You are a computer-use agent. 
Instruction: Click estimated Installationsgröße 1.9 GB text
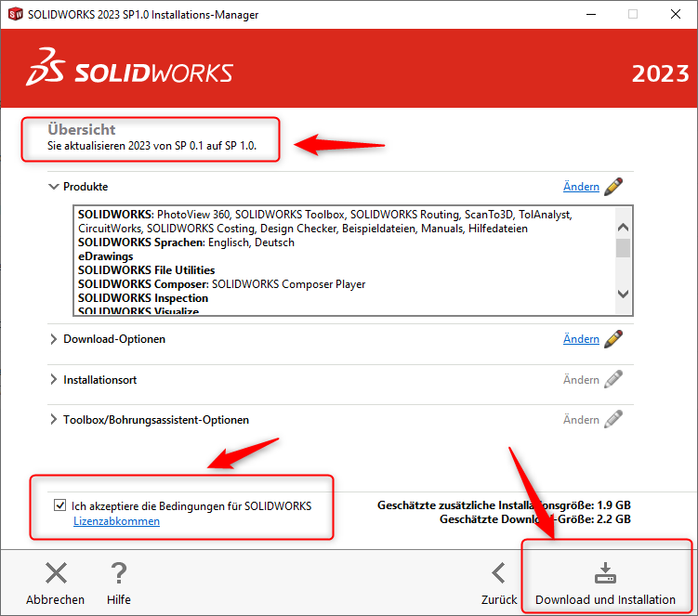[504, 505]
